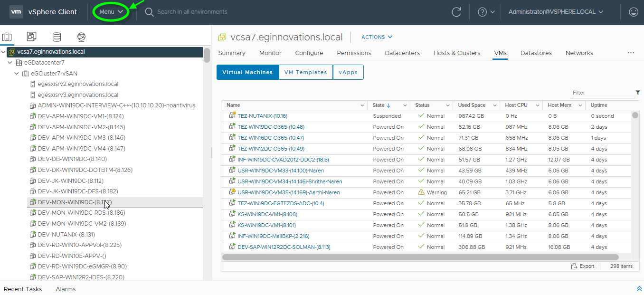The image size is (644, 295).
Task: Open the ACTIONS dropdown
Action: [x=377, y=37]
